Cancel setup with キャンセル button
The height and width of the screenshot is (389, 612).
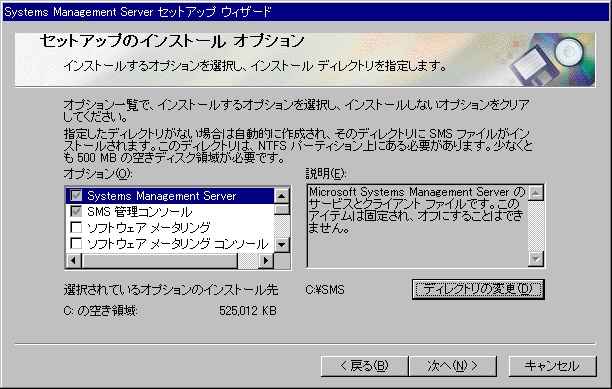tap(552, 366)
